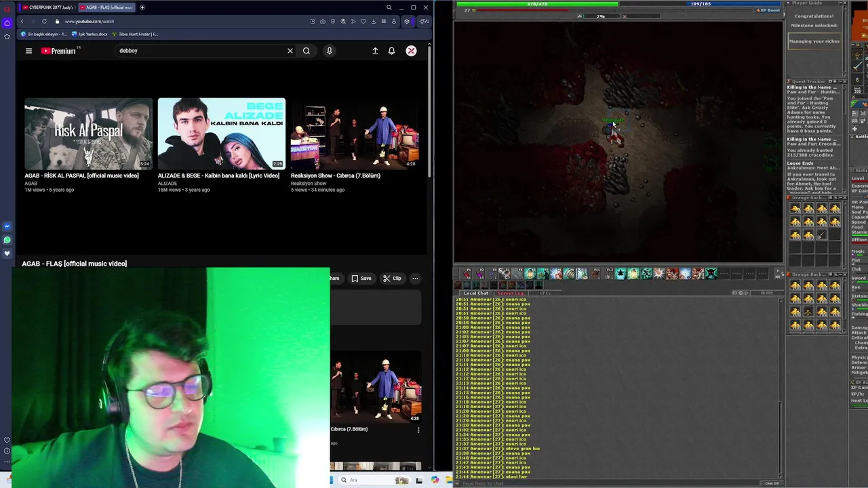Open the browser AI assistant button
The image size is (868, 488).
click(423, 21)
